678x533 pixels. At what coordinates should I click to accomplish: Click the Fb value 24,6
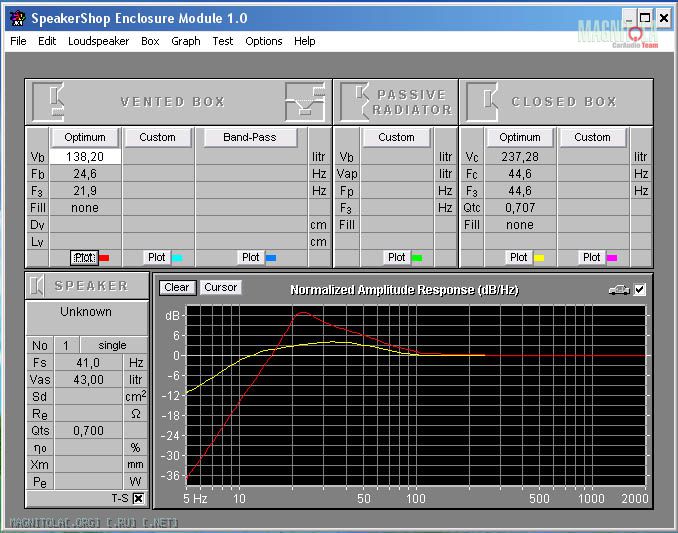pos(85,174)
